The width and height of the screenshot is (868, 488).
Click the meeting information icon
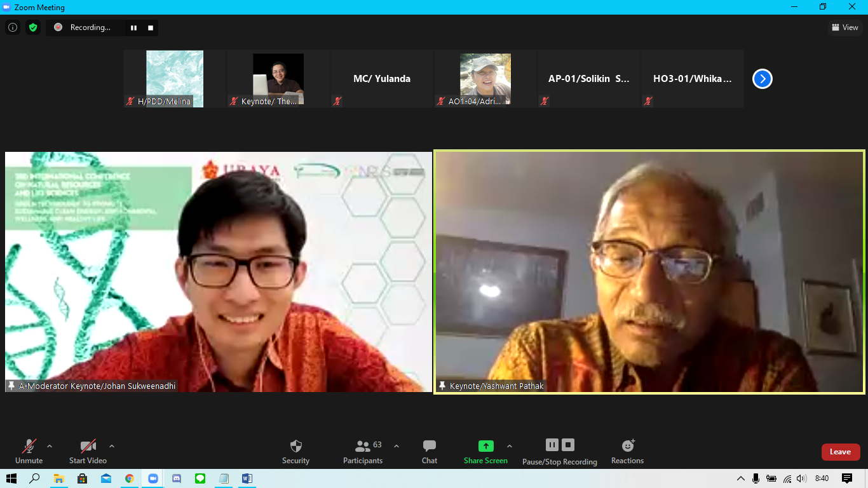point(13,27)
